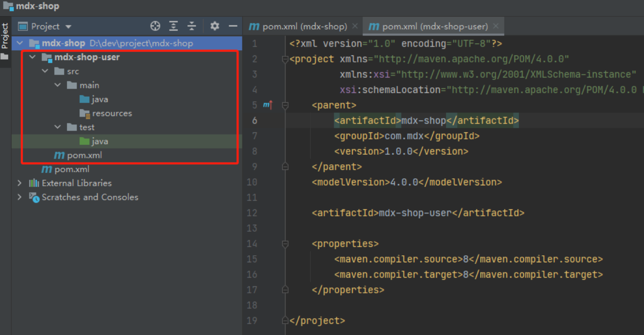This screenshot has height=335, width=644.
Task: Expand Scratches and Consoles node
Action: 20,197
